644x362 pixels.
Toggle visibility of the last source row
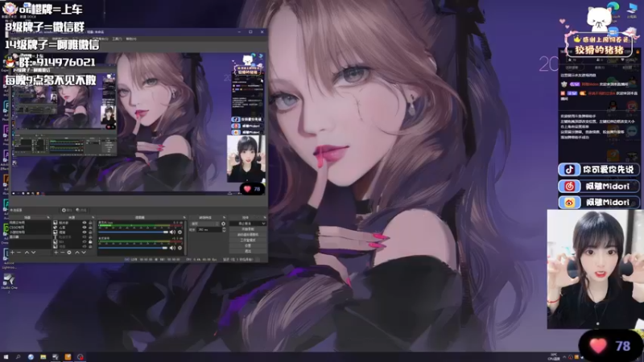[85, 246]
